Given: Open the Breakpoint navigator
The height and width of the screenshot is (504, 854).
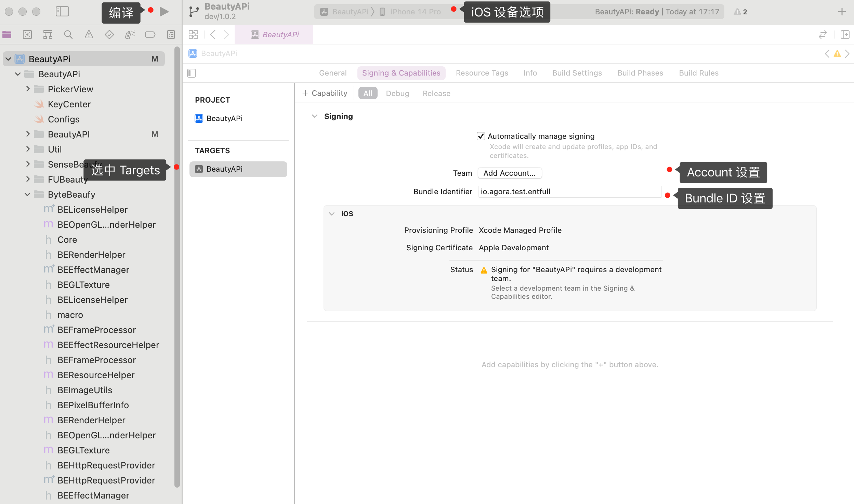Looking at the screenshot, I should point(150,35).
